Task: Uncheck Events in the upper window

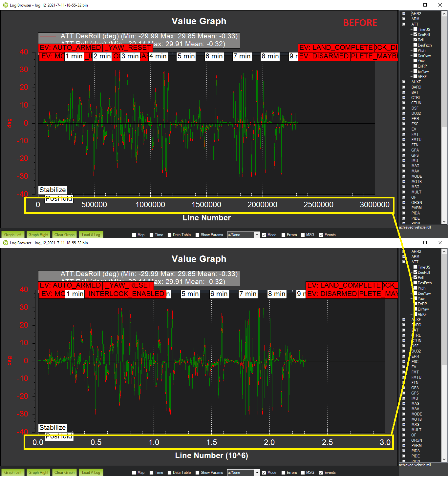Action: (321, 235)
